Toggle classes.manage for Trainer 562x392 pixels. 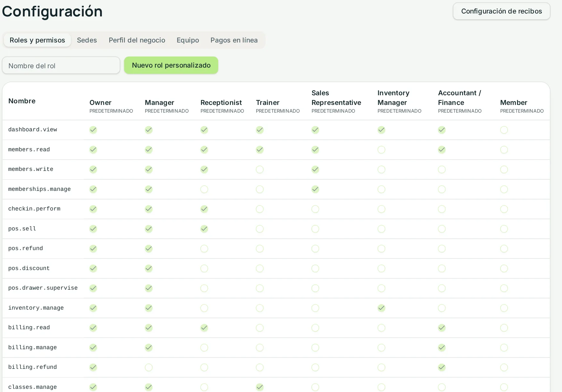click(259, 387)
